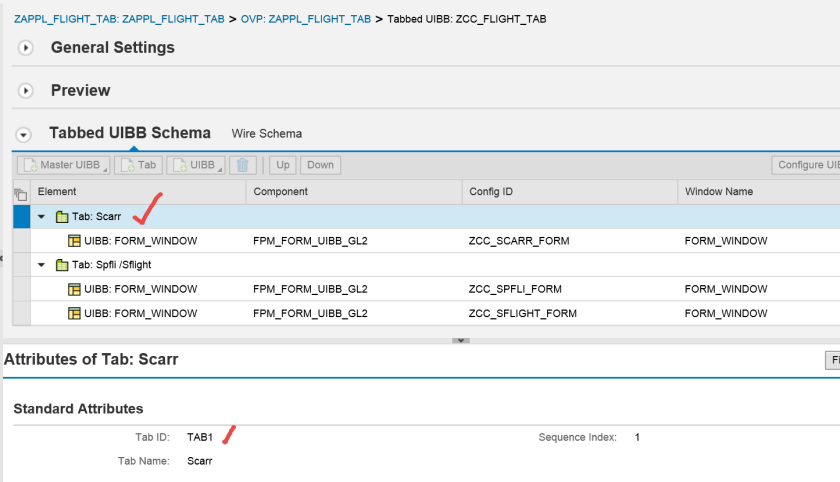Click the panel splitter handle below the table
Screen dimensions: 840x482
pyautogui.click(x=460, y=340)
